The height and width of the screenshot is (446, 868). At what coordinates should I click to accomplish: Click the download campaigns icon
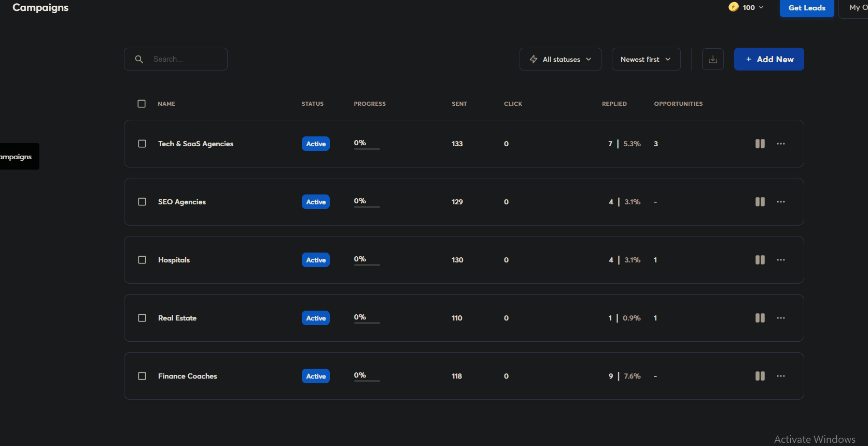click(x=713, y=59)
